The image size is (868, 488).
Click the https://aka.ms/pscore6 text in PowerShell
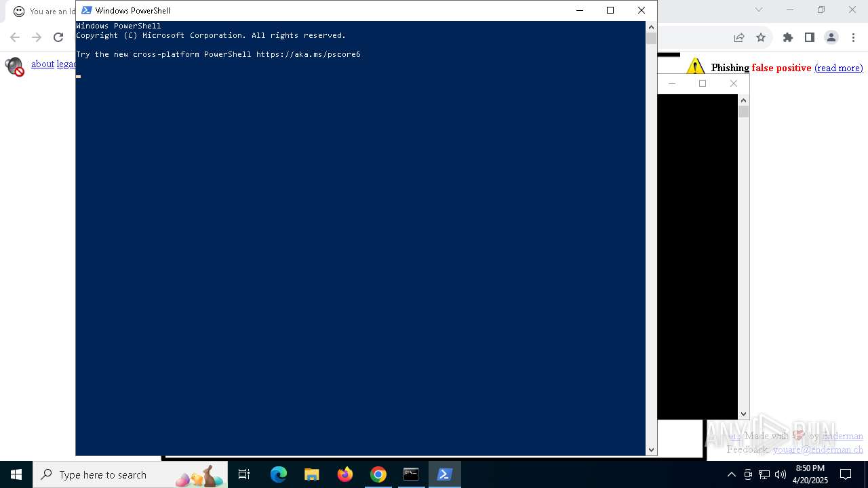[308, 54]
